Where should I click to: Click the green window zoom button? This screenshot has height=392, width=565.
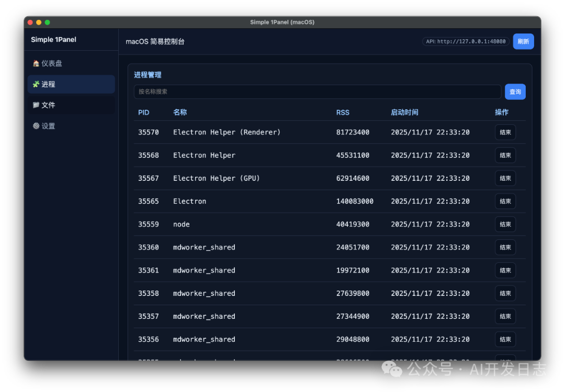coord(47,22)
